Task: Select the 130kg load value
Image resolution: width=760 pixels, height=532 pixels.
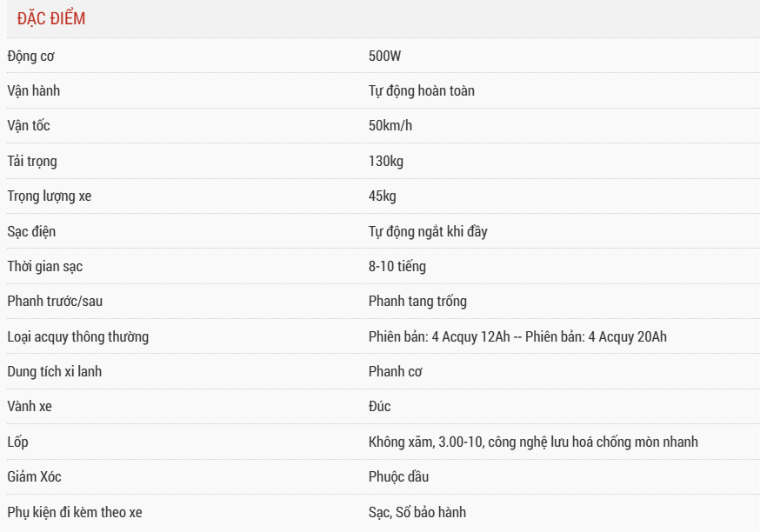Action: pyautogui.click(x=386, y=161)
